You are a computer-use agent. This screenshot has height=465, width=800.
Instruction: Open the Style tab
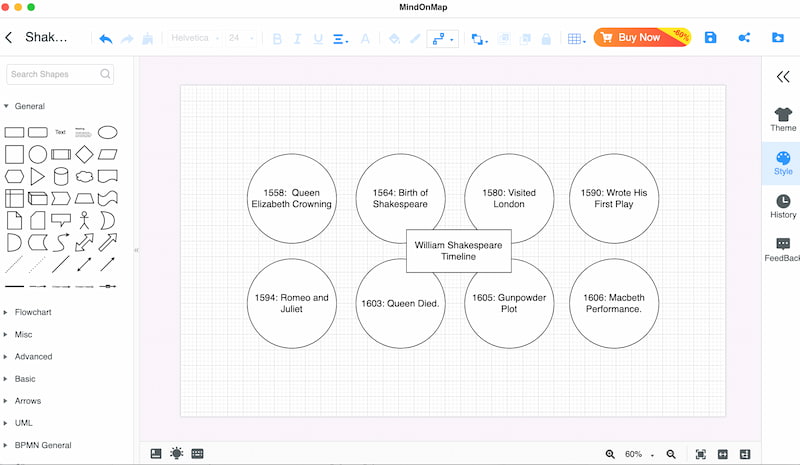pyautogui.click(x=783, y=163)
